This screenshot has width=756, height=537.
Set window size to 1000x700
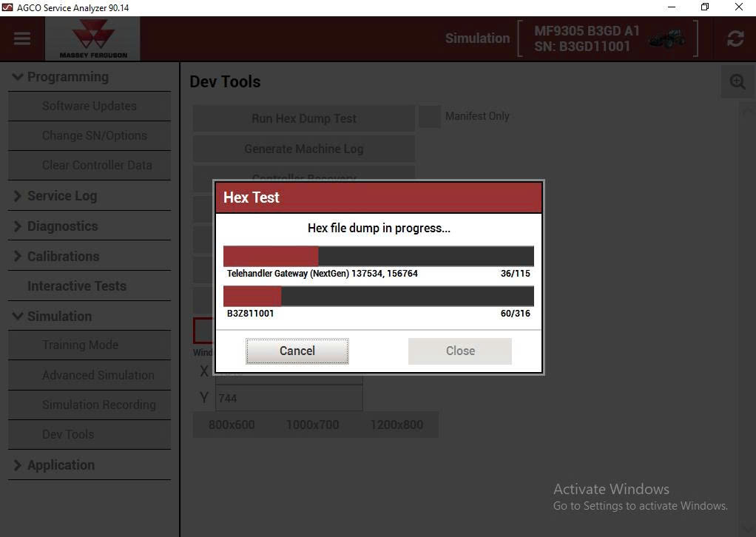312,425
